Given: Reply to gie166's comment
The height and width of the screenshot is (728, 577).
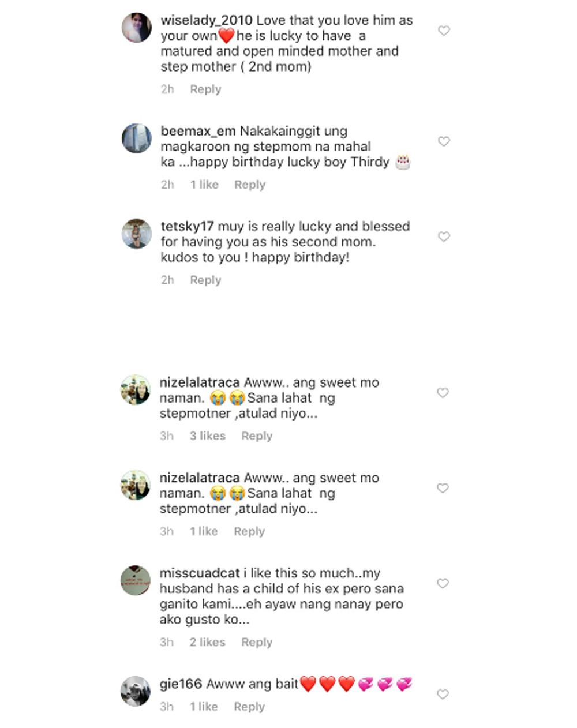Looking at the screenshot, I should tap(249, 707).
